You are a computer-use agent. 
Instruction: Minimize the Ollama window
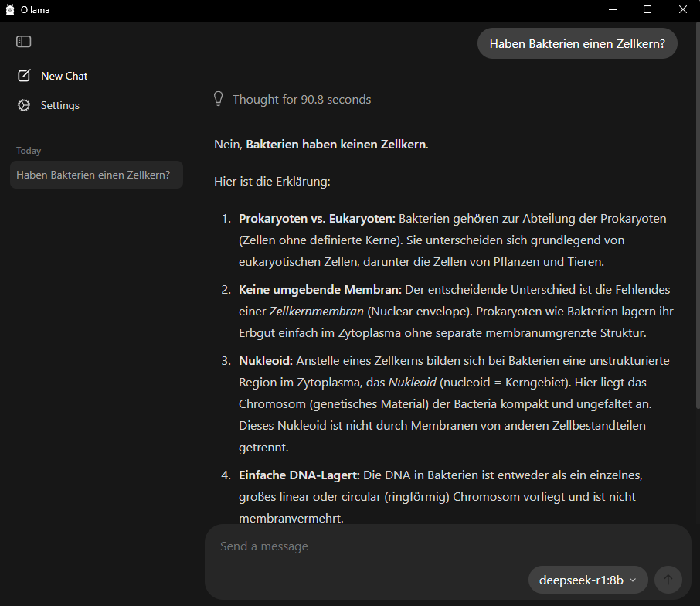(x=612, y=10)
